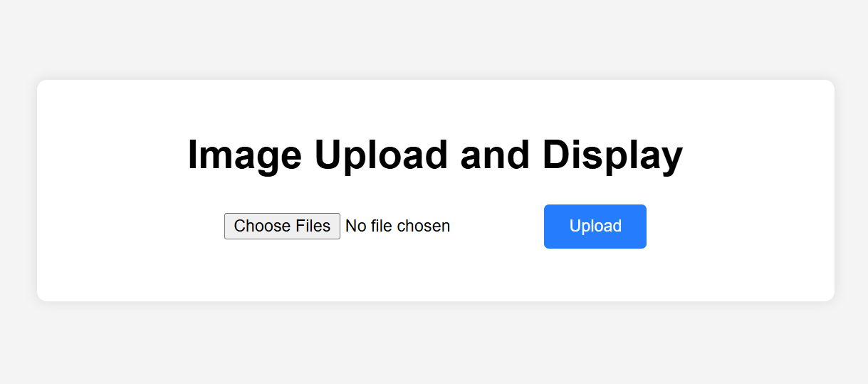
Task: Click empty card space left of Choose Files
Action: [132, 227]
